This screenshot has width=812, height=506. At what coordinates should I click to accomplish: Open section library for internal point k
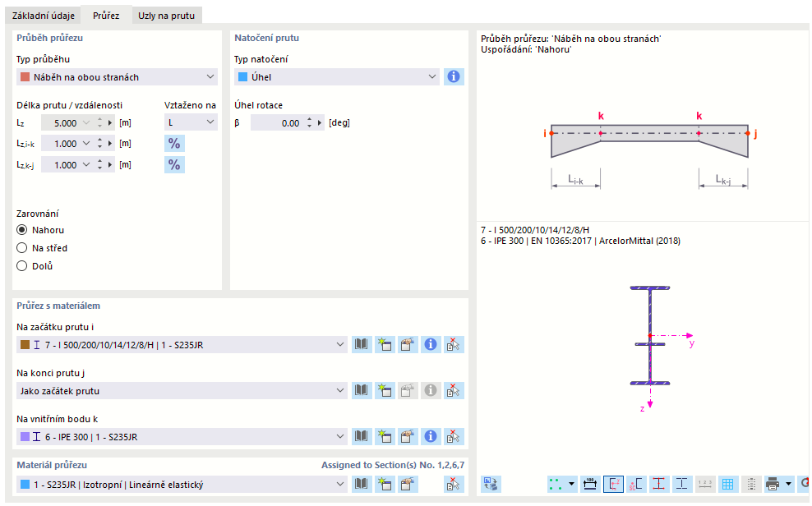point(362,437)
